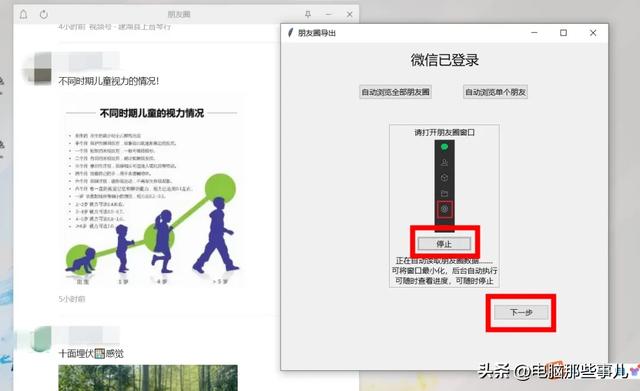Screen dimensions: 640x391
Task: Click the 请打开朋友圈窗口 label
Action: coord(444,133)
